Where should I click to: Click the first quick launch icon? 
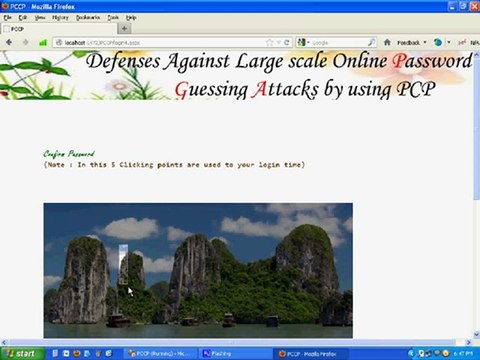[55, 353]
